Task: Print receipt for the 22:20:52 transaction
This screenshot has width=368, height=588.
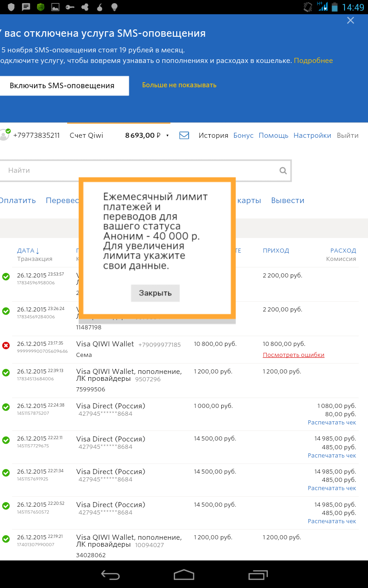Action: pyautogui.click(x=332, y=521)
